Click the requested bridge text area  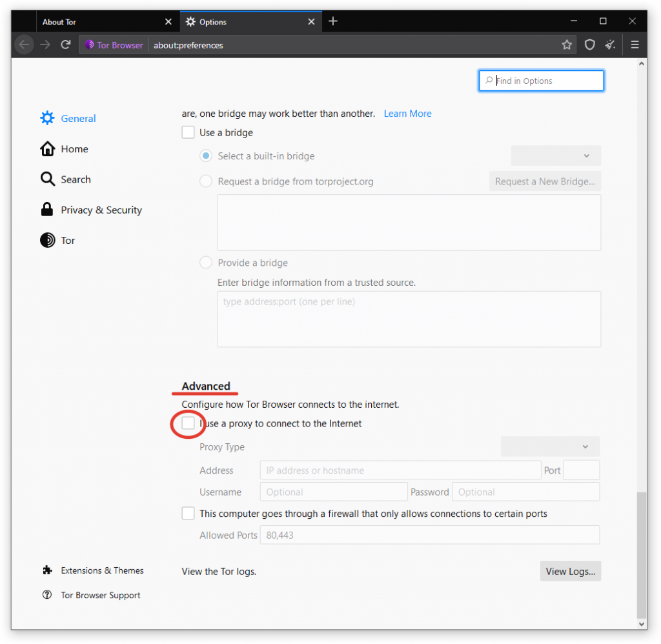click(x=409, y=223)
